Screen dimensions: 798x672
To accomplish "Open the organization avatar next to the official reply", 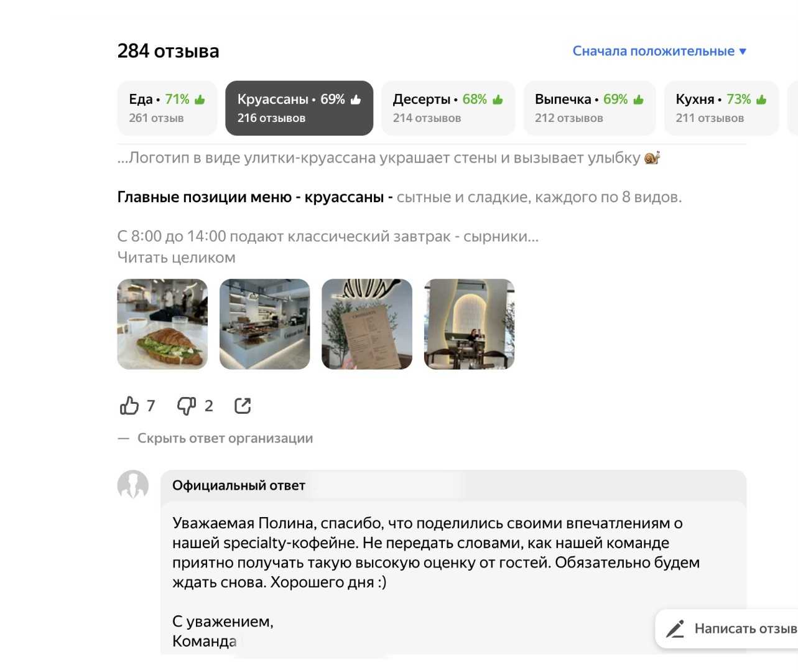I will [133, 485].
